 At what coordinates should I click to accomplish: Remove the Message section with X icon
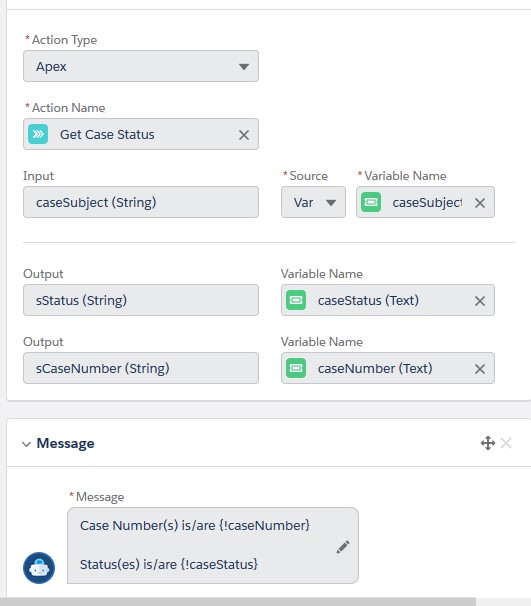506,443
